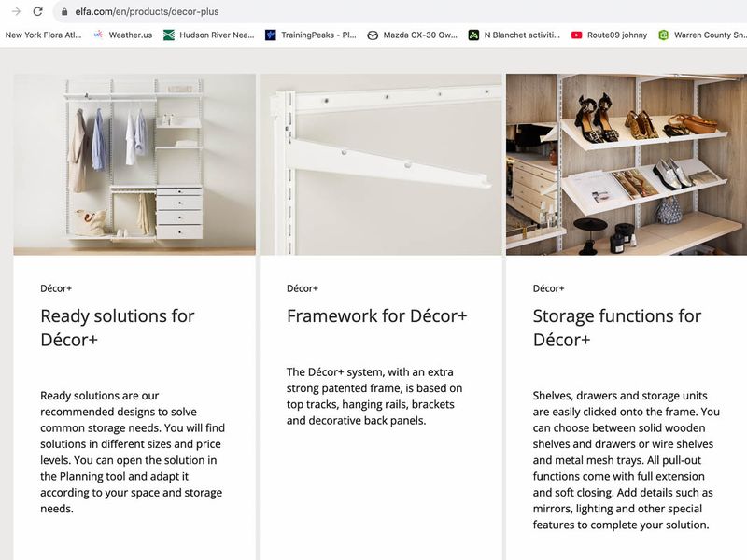The height and width of the screenshot is (560, 747).
Task: Click the Weather.us bookmark favicon
Action: (x=98, y=35)
